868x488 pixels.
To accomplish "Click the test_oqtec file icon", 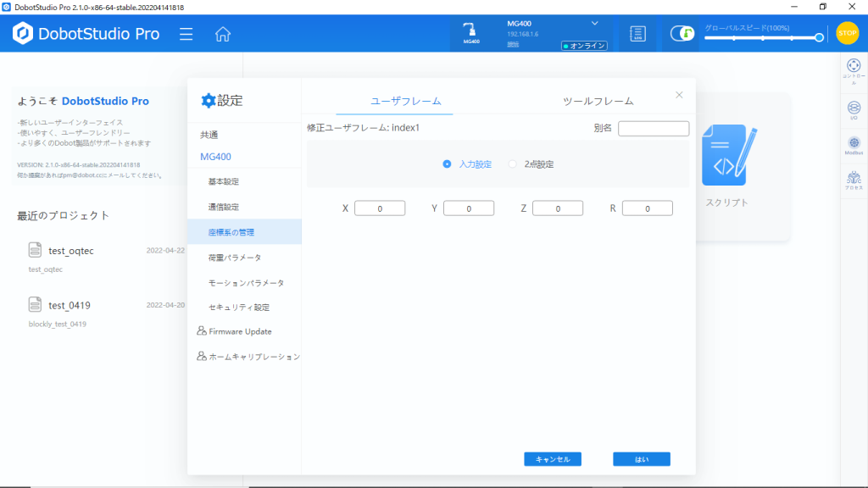I will [x=35, y=250].
